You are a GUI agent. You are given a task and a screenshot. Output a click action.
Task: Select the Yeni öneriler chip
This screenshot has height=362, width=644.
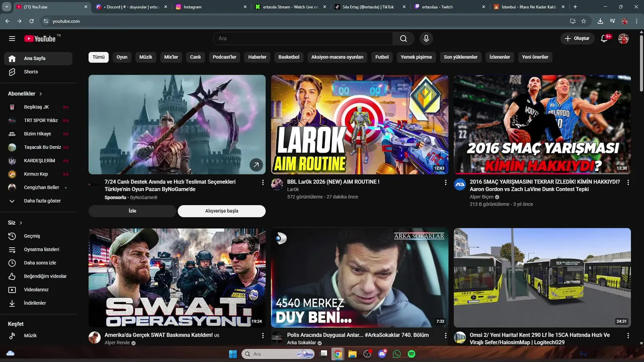[535, 57]
